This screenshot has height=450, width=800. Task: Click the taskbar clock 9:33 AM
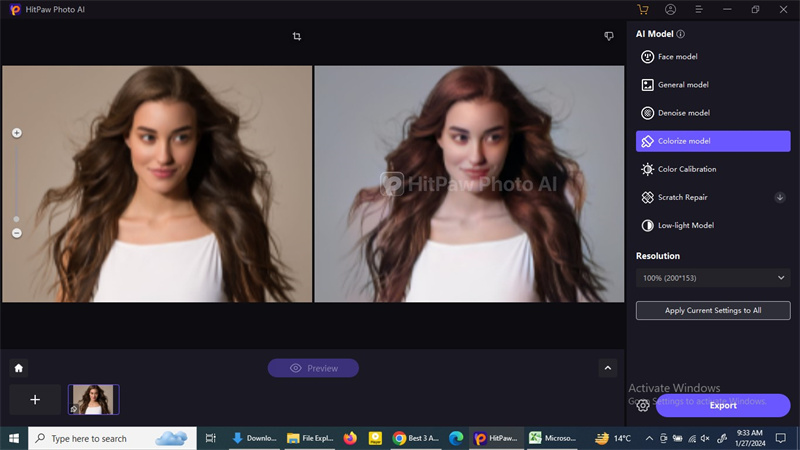click(749, 438)
